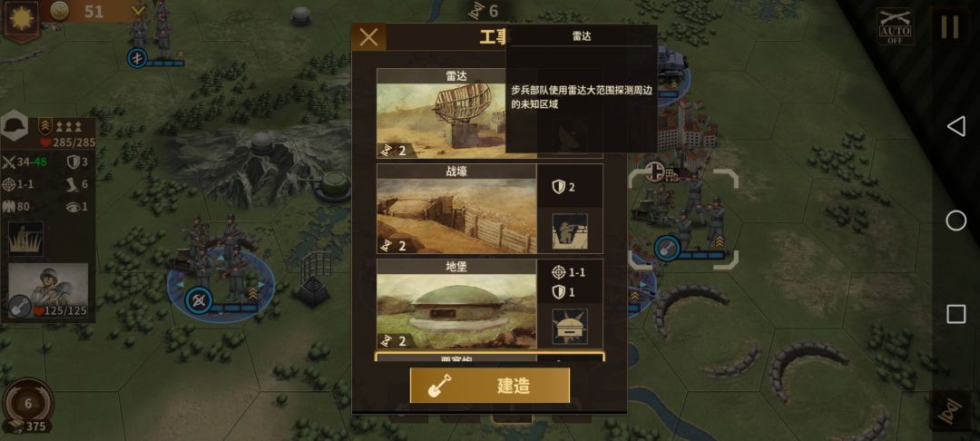
Task: Toggle the AUTO OFF battle mode
Action: [x=895, y=27]
